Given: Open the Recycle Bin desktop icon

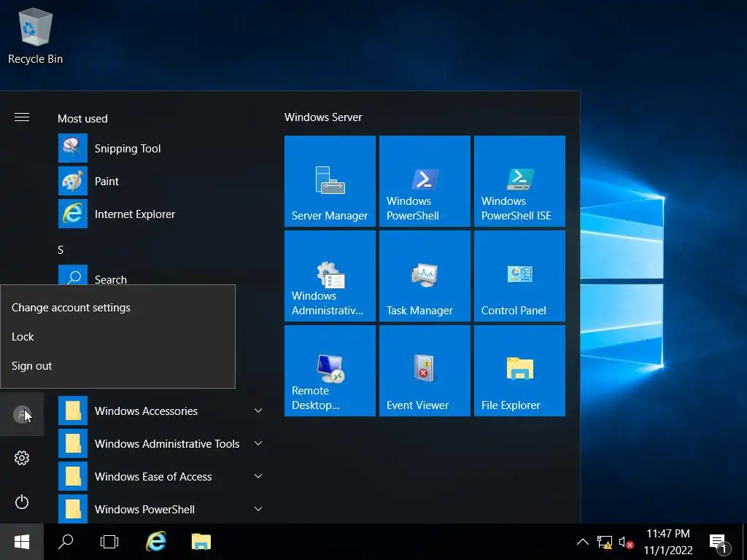Looking at the screenshot, I should 35,37.
